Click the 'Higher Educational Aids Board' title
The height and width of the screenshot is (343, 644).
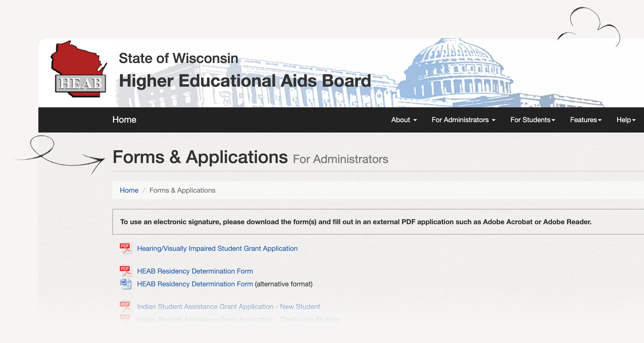coord(245,81)
